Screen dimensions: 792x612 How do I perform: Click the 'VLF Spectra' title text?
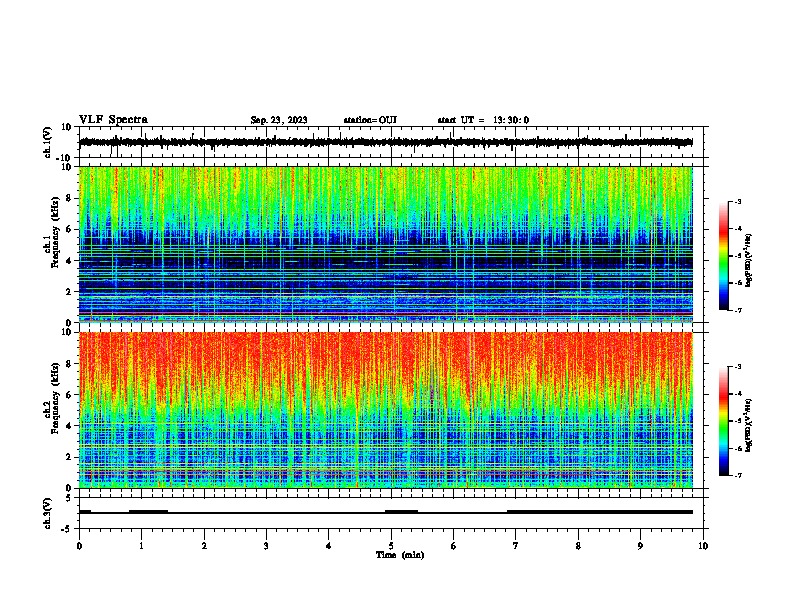(x=113, y=120)
